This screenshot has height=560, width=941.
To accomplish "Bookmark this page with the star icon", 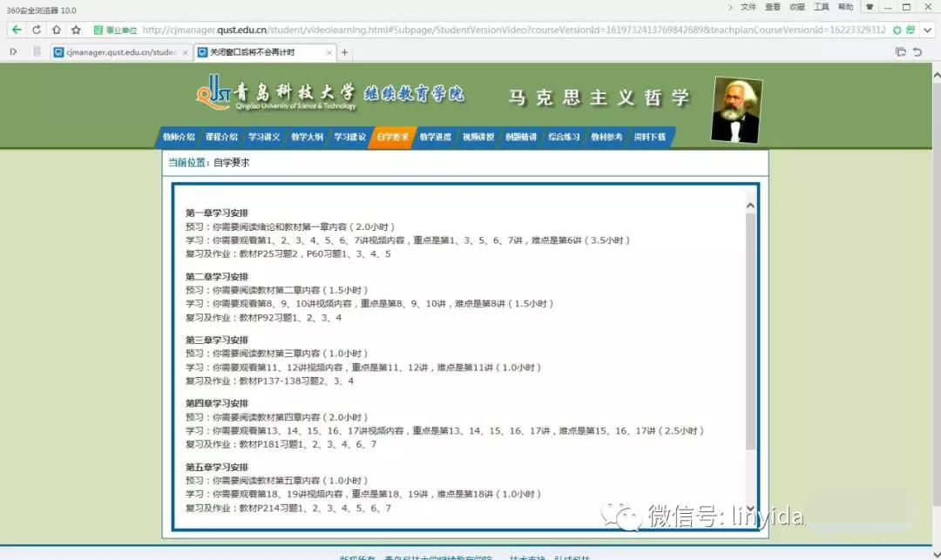I will tap(76, 30).
